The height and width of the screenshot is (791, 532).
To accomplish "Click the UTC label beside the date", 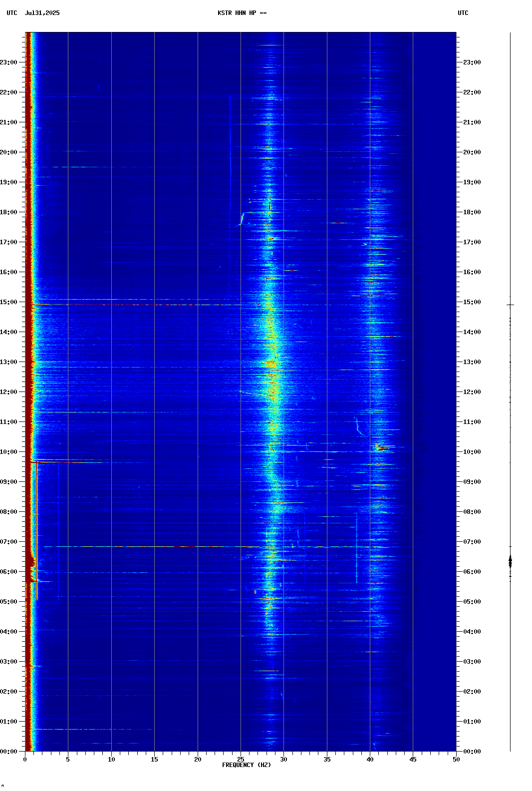I will tap(12, 13).
